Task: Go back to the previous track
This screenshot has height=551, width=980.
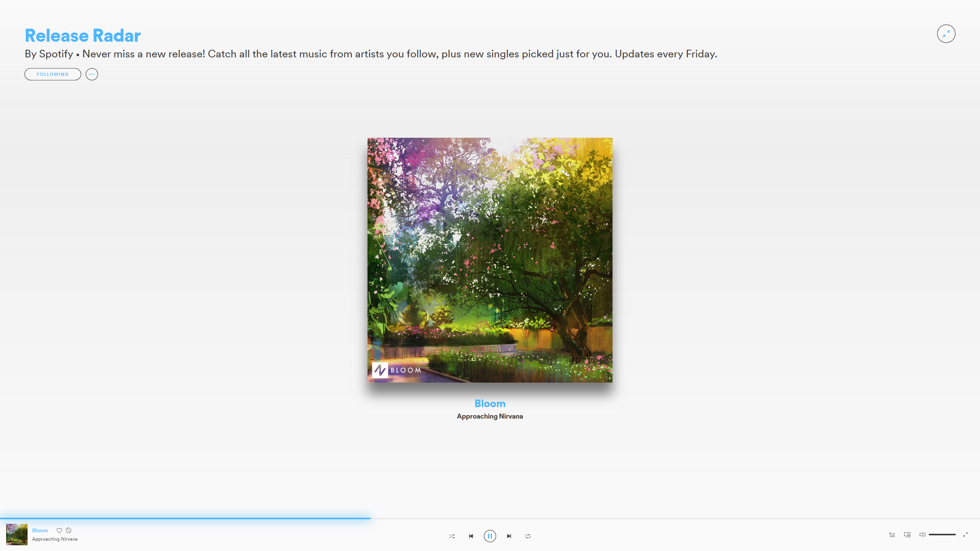Action: click(x=471, y=536)
